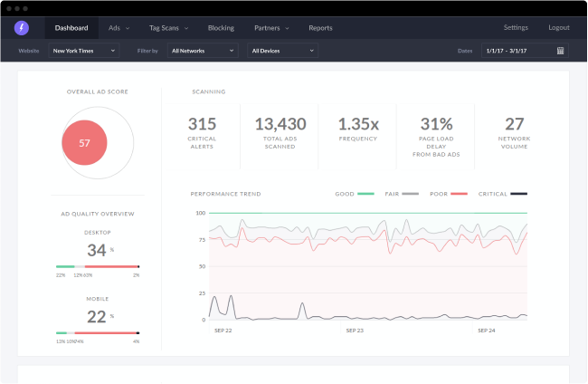Toggle the Poor series in legend

coord(448,193)
